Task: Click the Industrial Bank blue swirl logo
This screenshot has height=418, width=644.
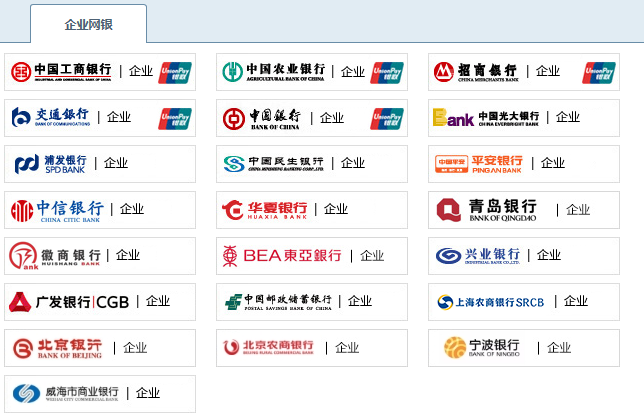Action: pos(448,255)
